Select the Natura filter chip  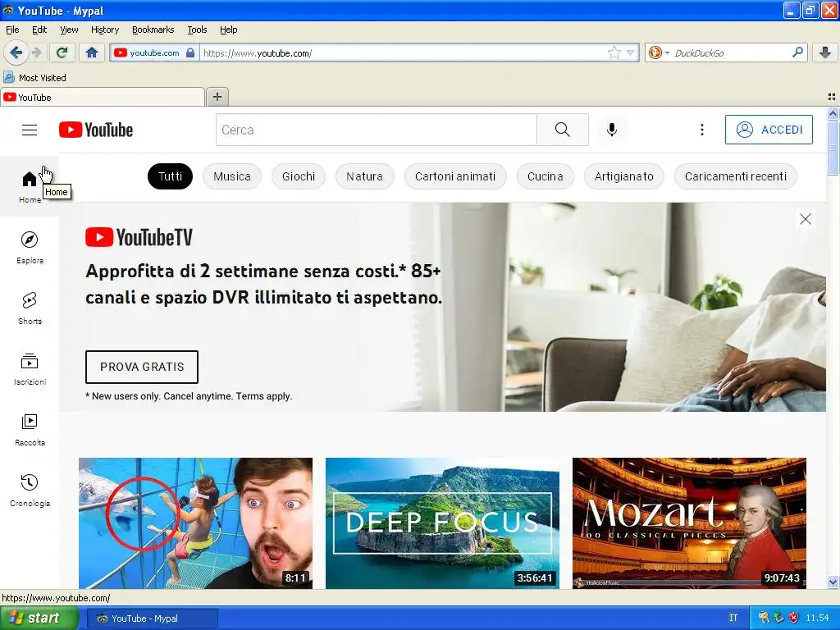click(364, 176)
